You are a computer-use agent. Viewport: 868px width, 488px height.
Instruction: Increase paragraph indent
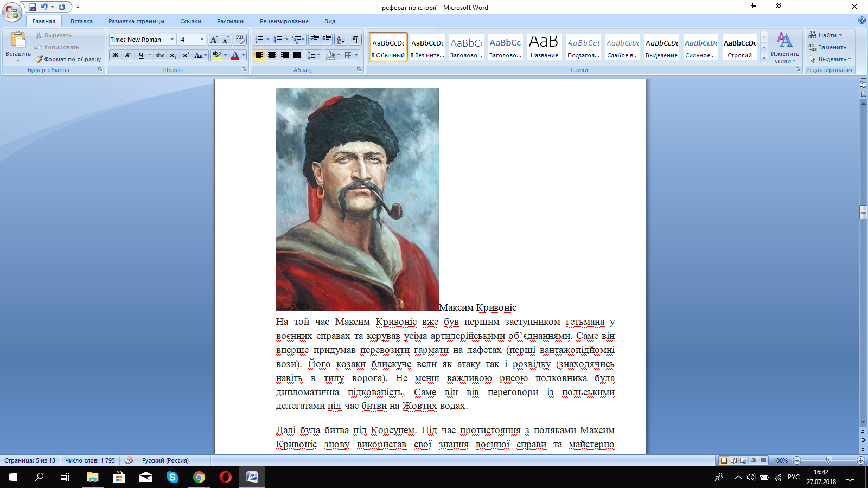327,40
